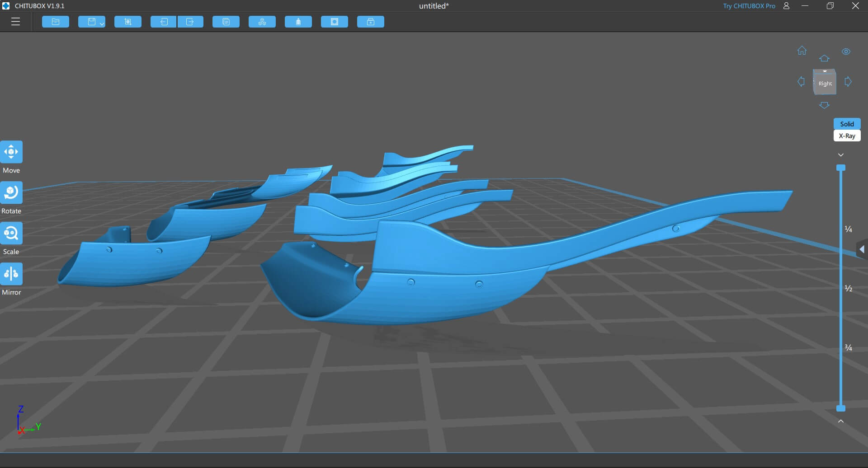
Task: Click the hollow tool toolbar icon
Action: (335, 22)
